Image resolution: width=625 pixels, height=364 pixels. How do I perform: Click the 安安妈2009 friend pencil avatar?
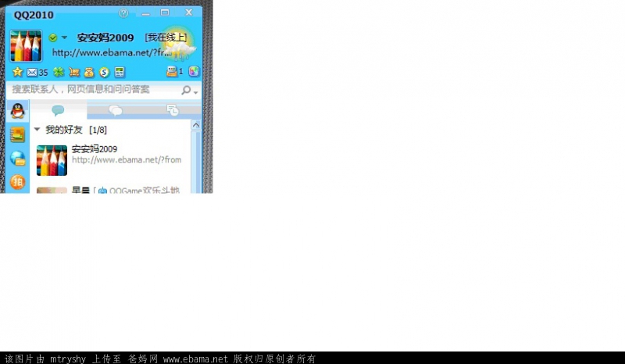[52, 160]
